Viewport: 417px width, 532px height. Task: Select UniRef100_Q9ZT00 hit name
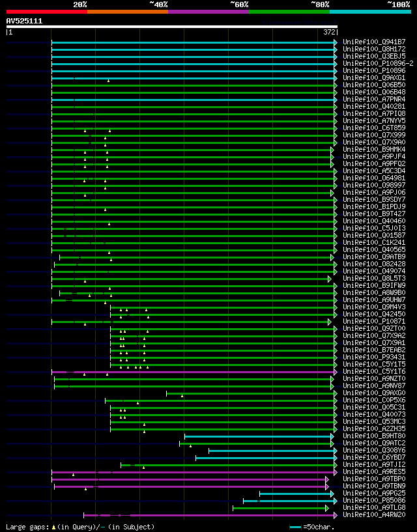click(x=374, y=328)
